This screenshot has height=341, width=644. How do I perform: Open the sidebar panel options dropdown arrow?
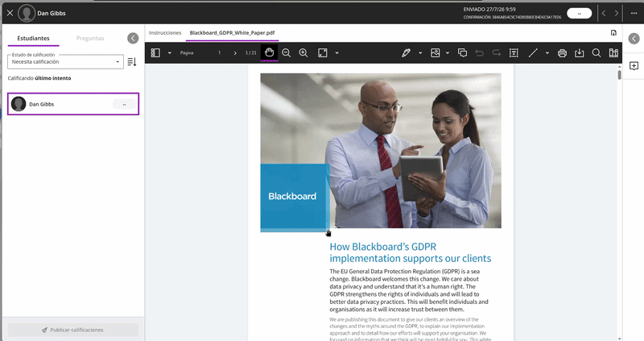tap(169, 52)
